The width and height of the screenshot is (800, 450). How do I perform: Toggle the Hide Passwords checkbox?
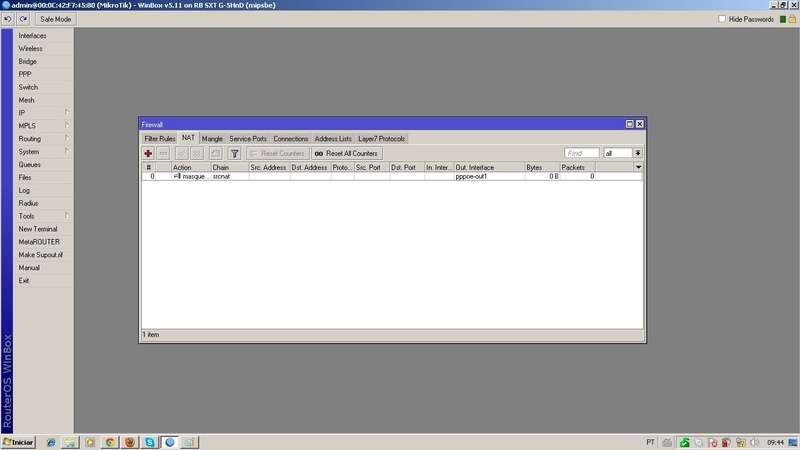click(x=722, y=19)
